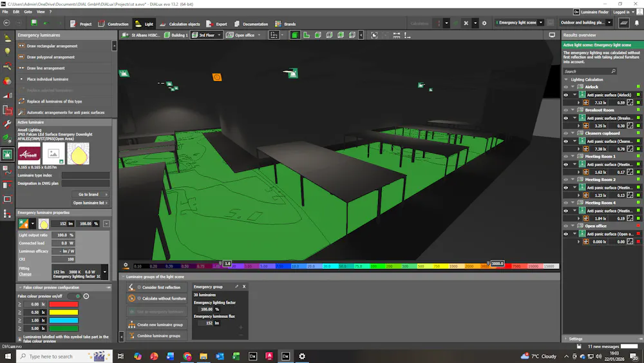Select Place individual luminaire
Image resolution: width=644 pixels, height=363 pixels.
[x=64, y=79]
